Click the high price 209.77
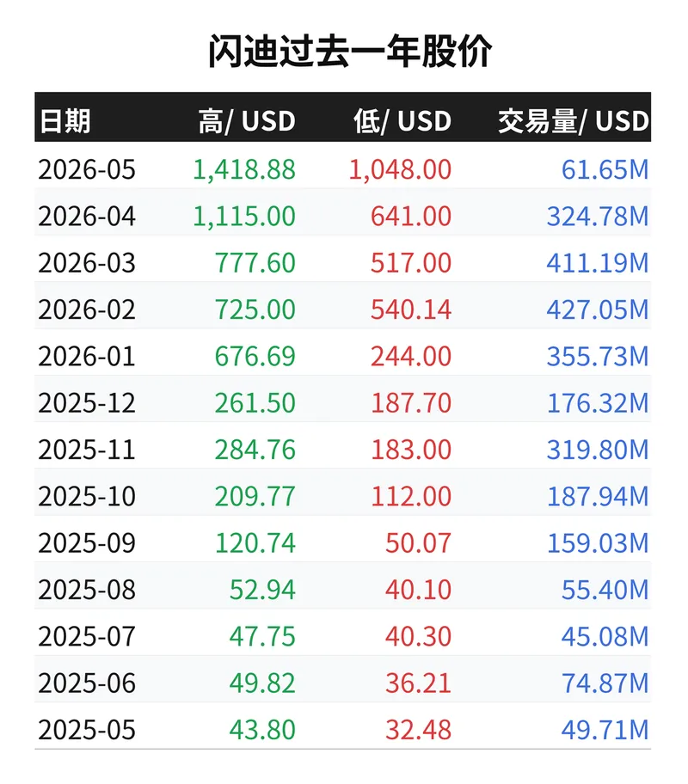688x784 pixels. coord(255,497)
